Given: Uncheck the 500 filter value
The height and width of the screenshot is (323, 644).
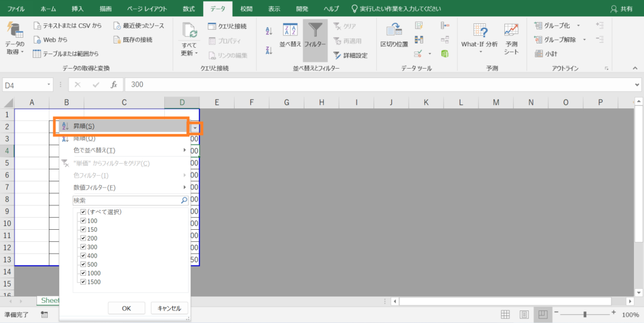Looking at the screenshot, I should point(84,264).
